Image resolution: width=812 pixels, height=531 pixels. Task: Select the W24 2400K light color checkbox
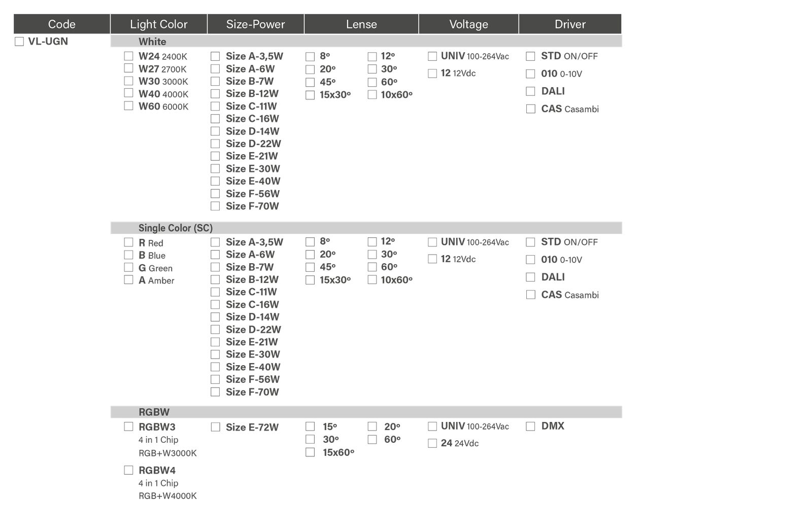coord(129,56)
